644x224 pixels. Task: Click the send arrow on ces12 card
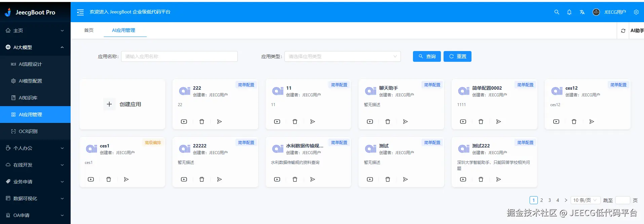tap(592, 122)
